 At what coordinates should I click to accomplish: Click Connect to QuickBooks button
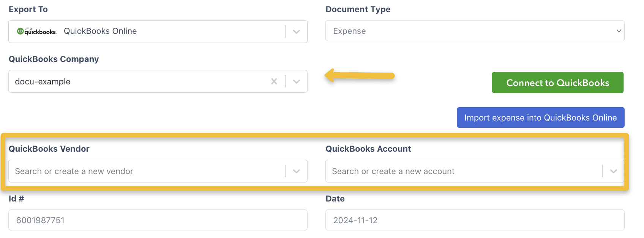click(x=557, y=83)
